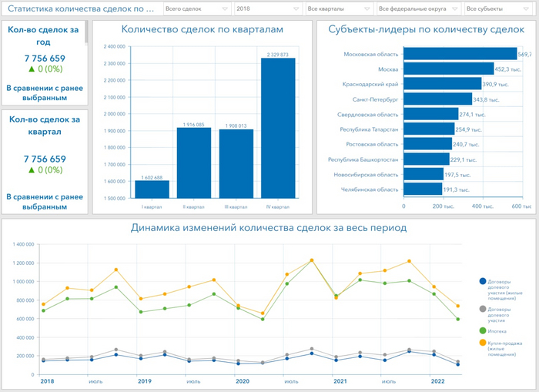Click the Челябинская область bar
Viewport: 539px width, 392px height.
coord(423,189)
